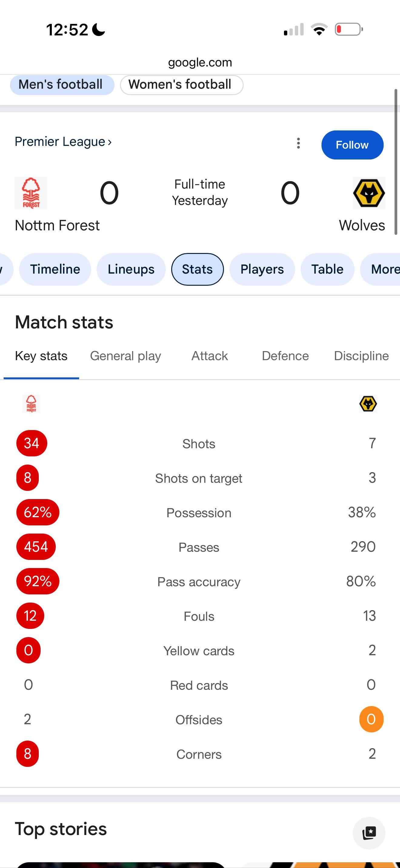Expand the Premier League link chevron

click(110, 142)
